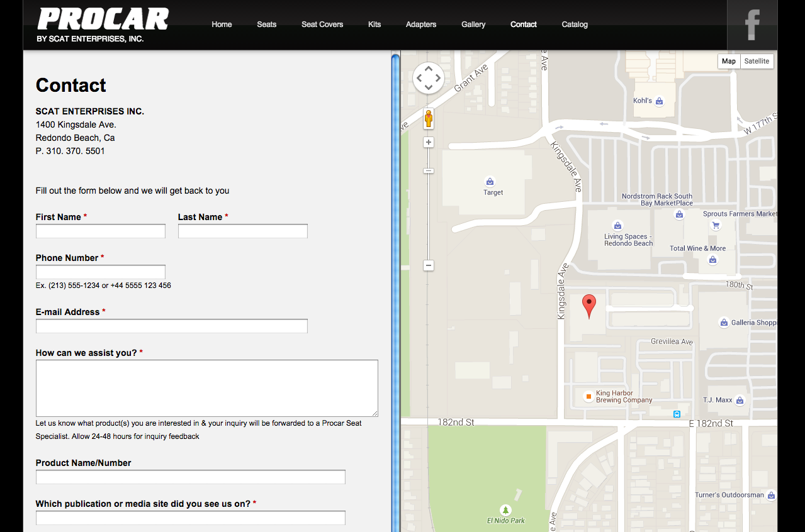Click Sprouts Farmers Market cart icon
Screen dimensions: 805x532
point(715,225)
